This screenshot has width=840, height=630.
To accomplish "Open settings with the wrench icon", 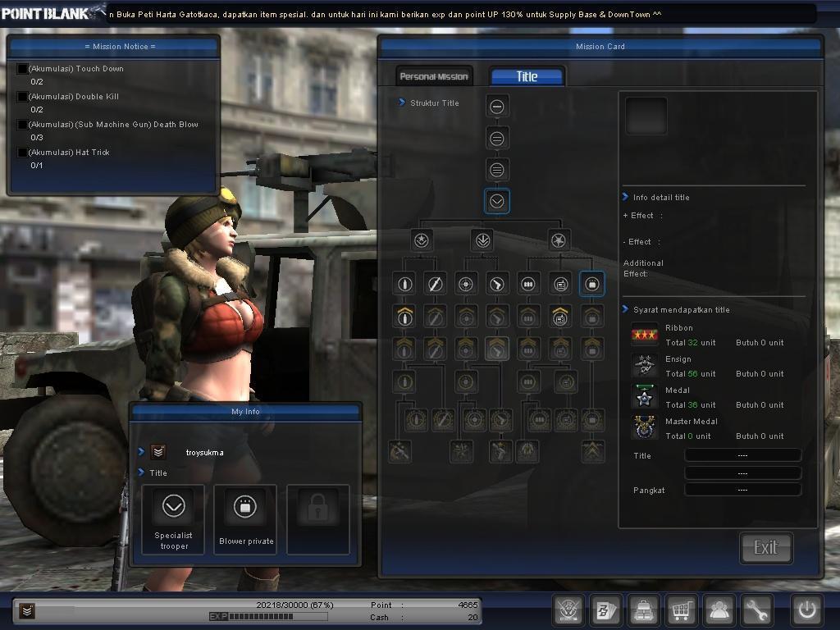I will (757, 609).
